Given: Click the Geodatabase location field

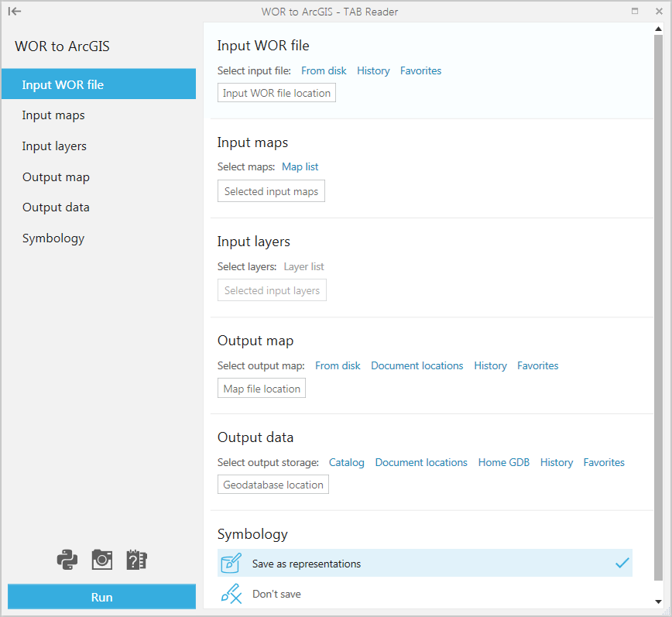Looking at the screenshot, I should tap(273, 485).
